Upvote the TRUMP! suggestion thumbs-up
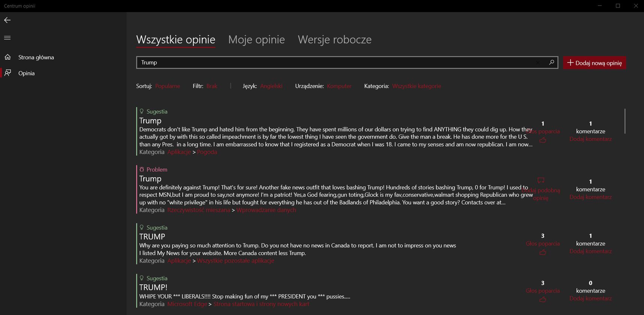Viewport: 644px width, 315px height. point(543,299)
